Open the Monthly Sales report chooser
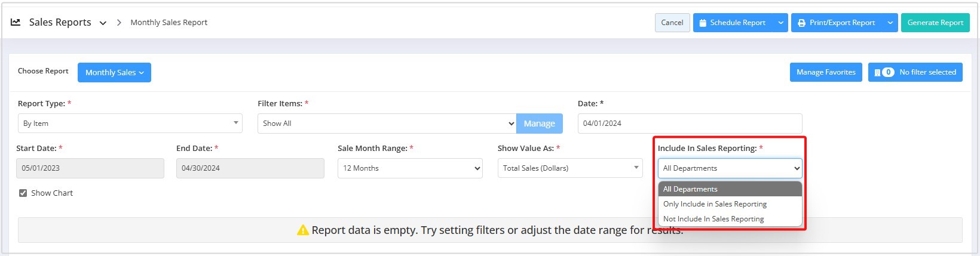This screenshot has width=980, height=256. pos(114,72)
